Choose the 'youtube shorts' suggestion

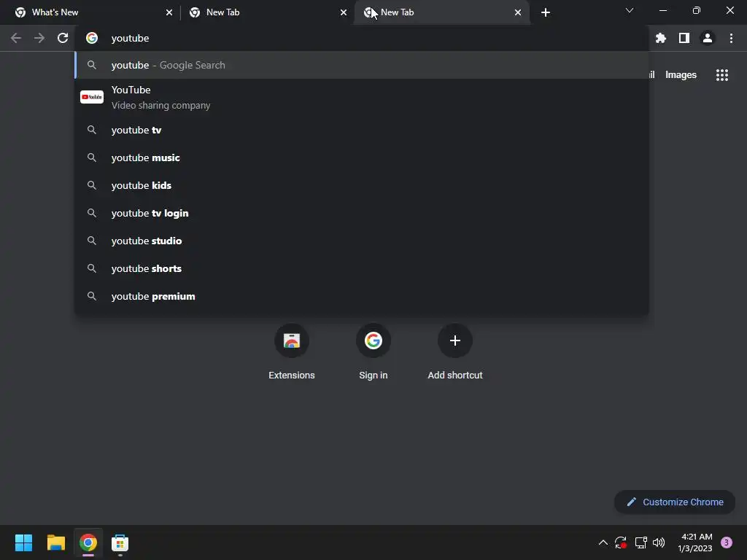pos(362,268)
